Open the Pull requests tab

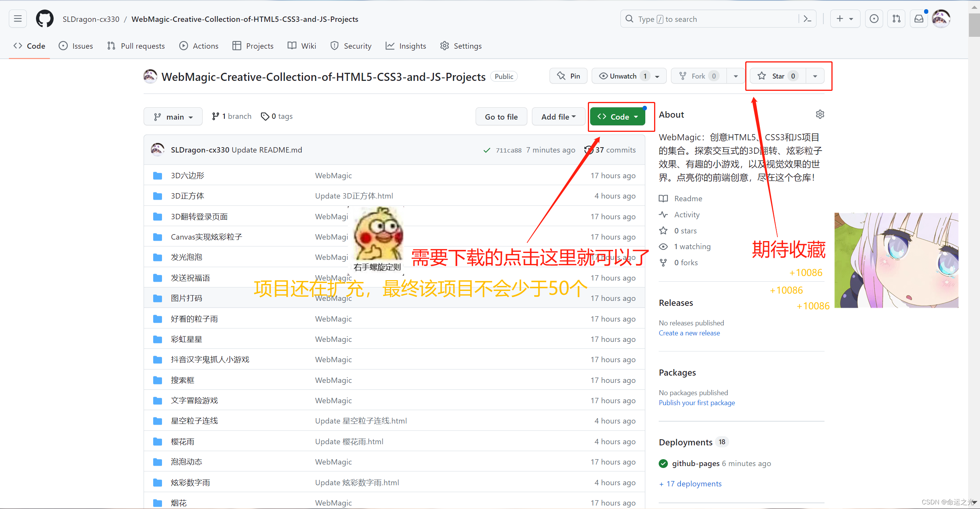pyautogui.click(x=136, y=46)
